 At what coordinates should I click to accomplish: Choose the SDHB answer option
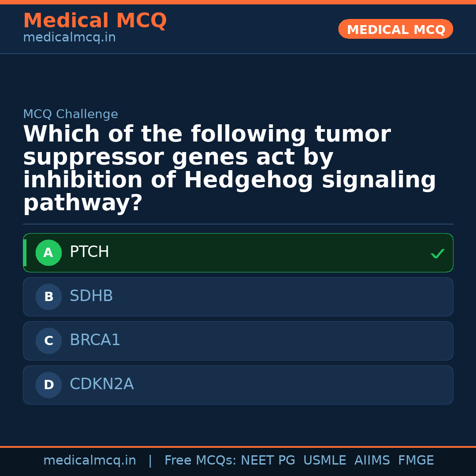tap(238, 297)
